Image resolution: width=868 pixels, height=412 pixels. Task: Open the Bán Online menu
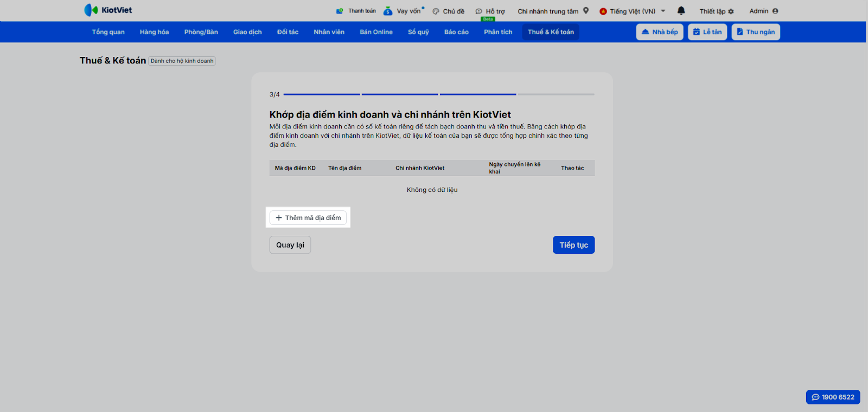pyautogui.click(x=376, y=32)
